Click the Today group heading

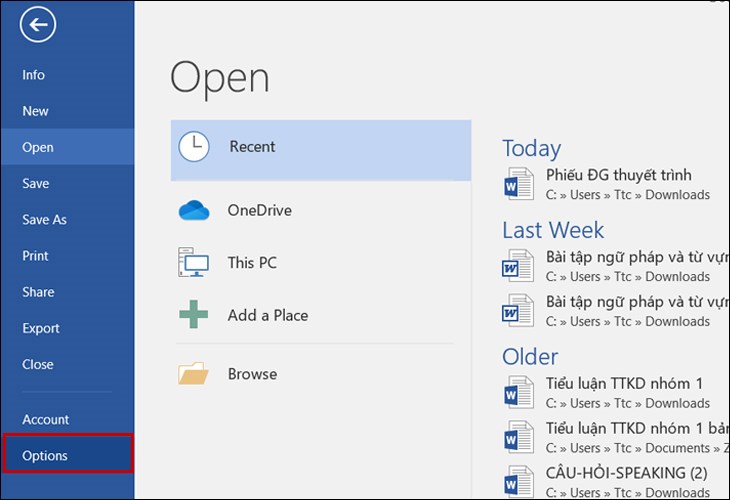(x=532, y=149)
